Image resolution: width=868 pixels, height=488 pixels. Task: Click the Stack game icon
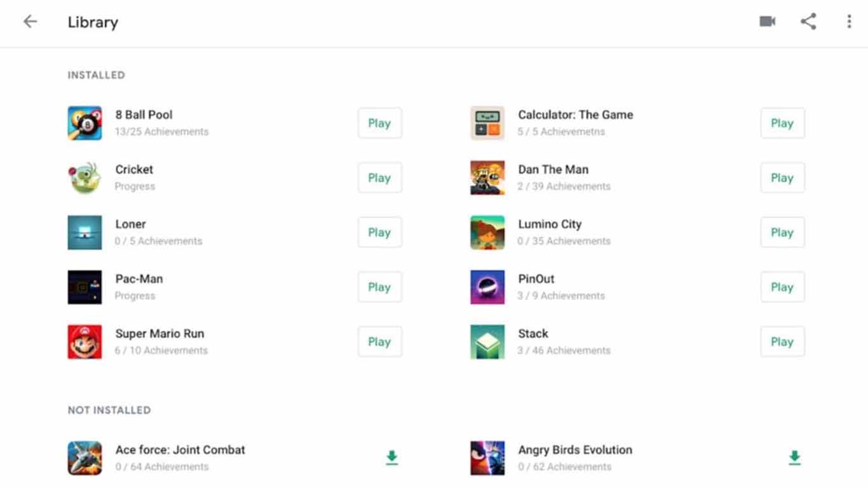pos(487,341)
